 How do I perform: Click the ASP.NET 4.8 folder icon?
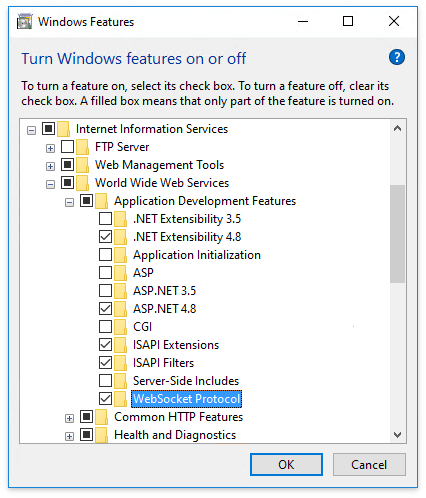pos(120,309)
